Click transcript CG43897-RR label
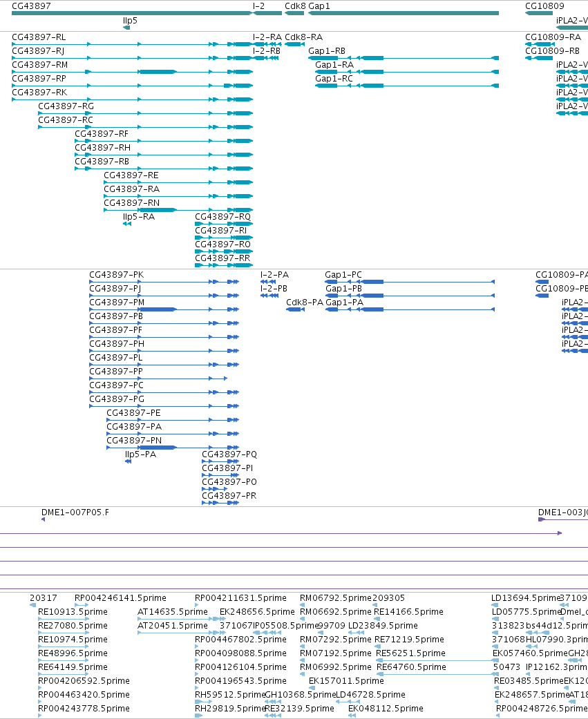 (x=223, y=257)
